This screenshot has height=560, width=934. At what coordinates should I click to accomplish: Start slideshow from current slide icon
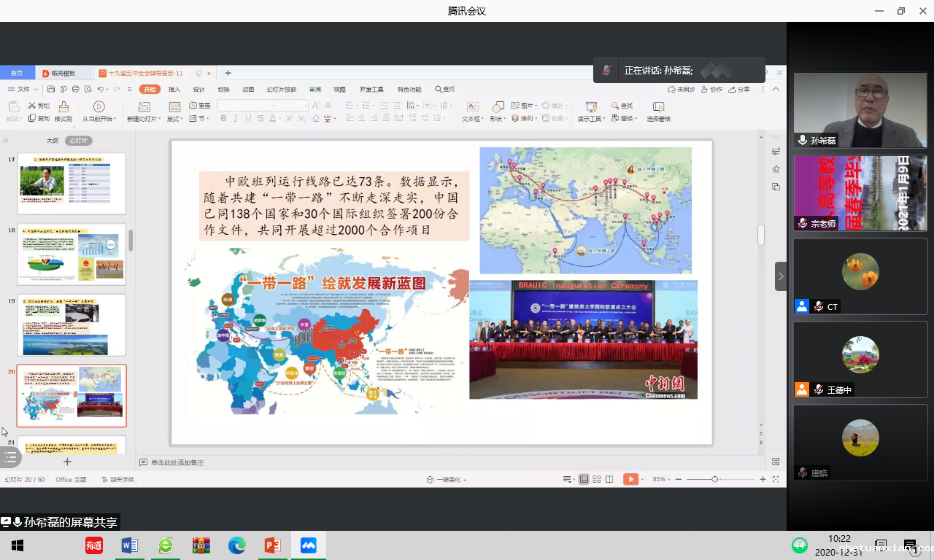tap(99, 107)
